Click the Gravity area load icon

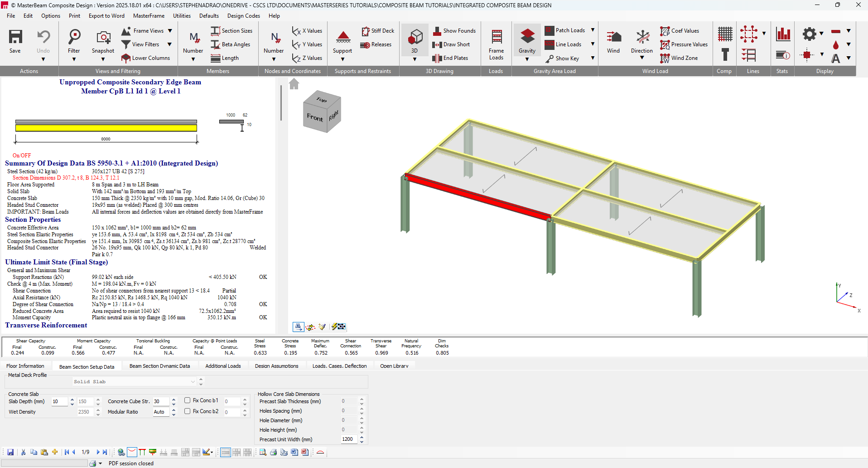[x=527, y=36]
